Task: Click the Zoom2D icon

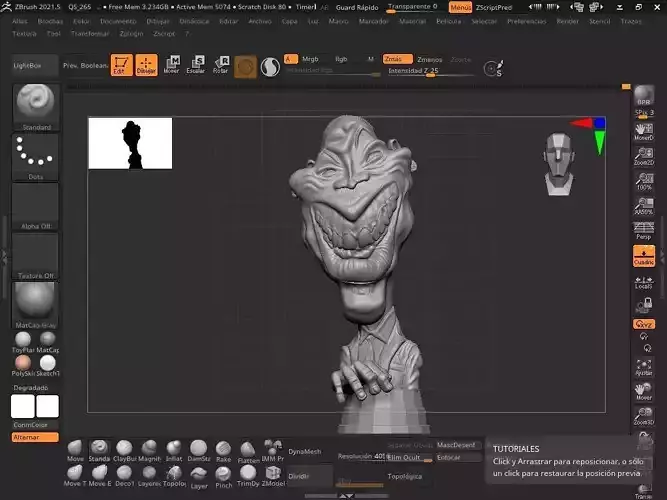Action: point(644,157)
